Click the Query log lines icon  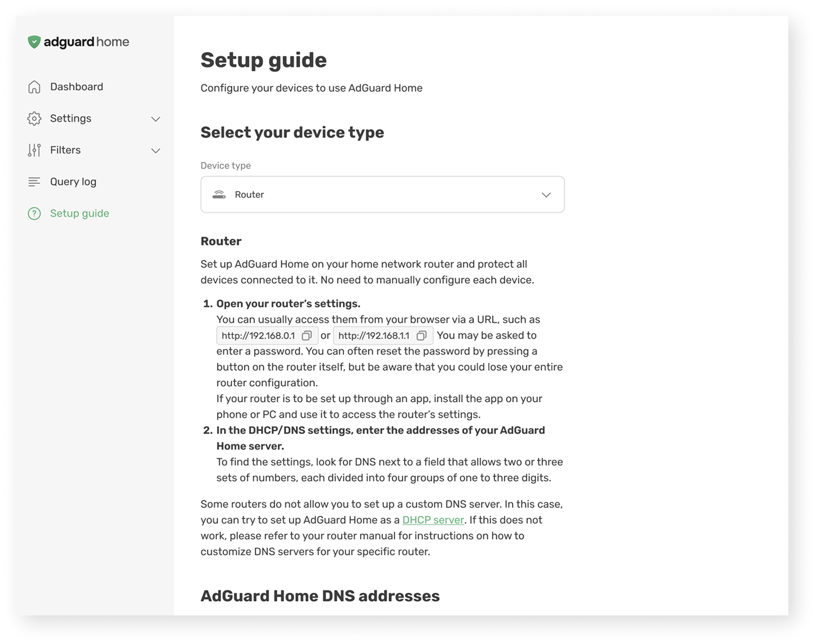[x=34, y=182]
